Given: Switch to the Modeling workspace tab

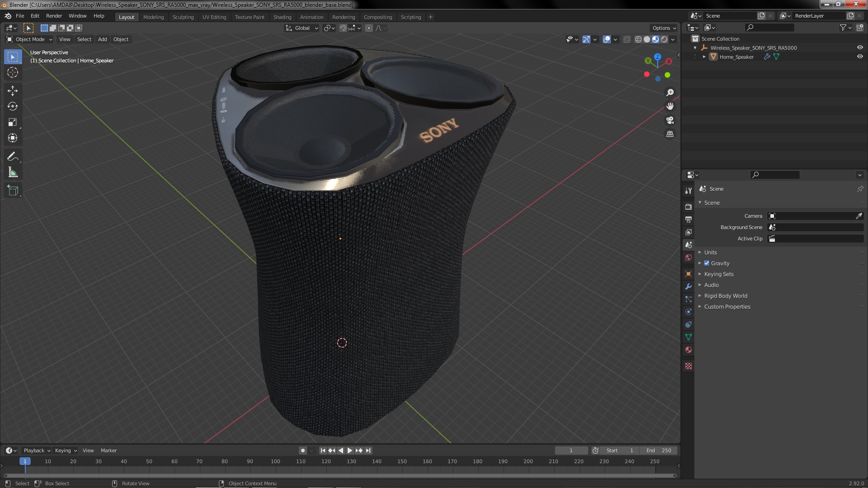Looking at the screenshot, I should click(x=153, y=17).
